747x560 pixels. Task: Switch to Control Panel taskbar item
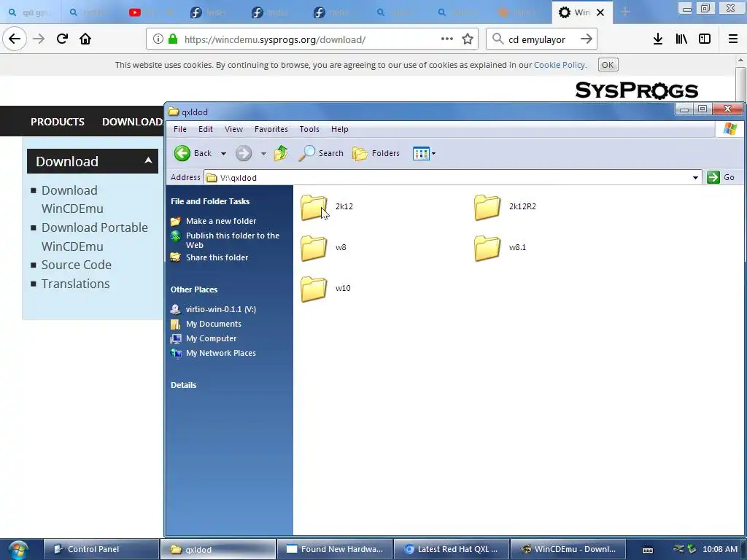(101, 549)
